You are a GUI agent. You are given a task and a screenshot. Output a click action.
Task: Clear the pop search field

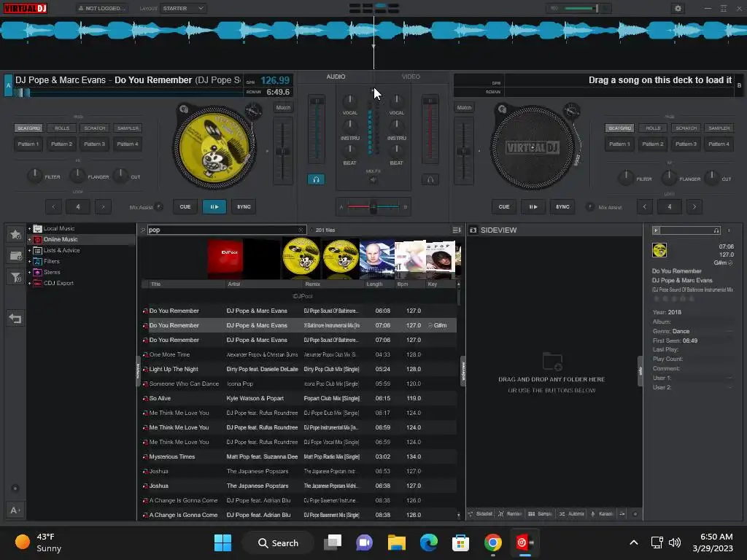point(301,230)
